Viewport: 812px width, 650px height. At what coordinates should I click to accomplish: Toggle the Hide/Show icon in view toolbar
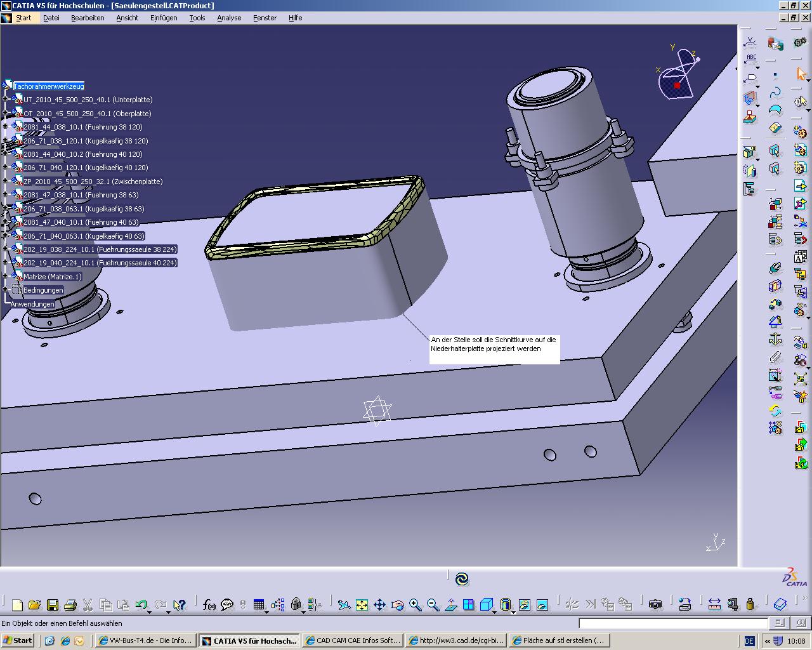click(524, 605)
